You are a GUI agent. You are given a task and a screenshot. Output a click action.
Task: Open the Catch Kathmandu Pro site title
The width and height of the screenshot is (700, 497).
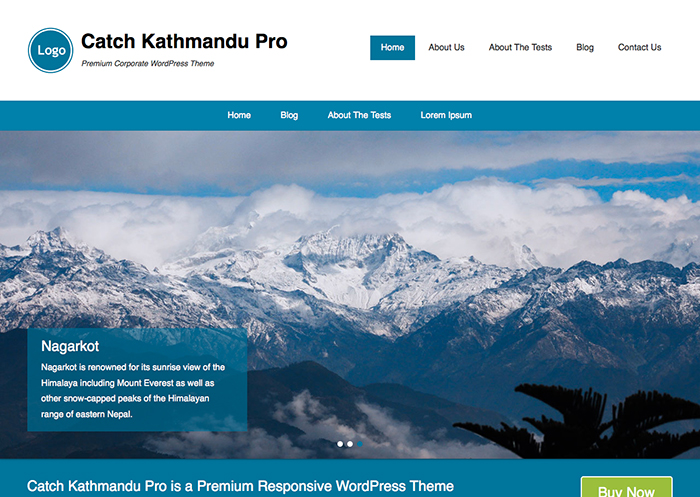(x=184, y=41)
